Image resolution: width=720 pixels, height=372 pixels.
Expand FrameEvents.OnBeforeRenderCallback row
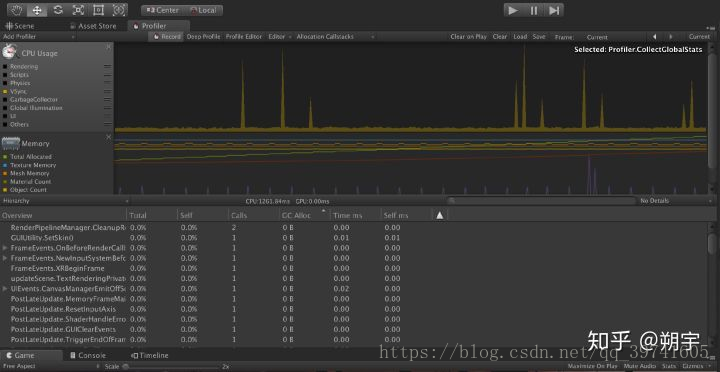point(6,248)
